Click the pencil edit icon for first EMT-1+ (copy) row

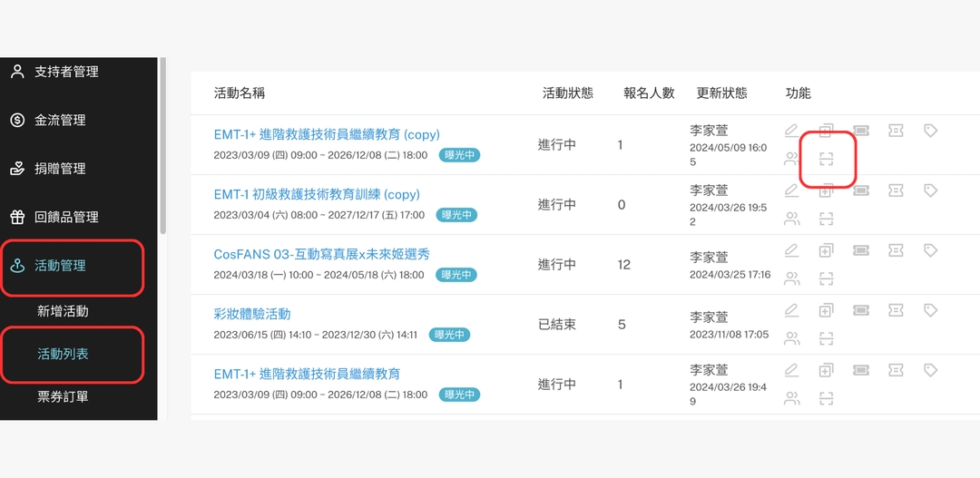pyautogui.click(x=791, y=131)
